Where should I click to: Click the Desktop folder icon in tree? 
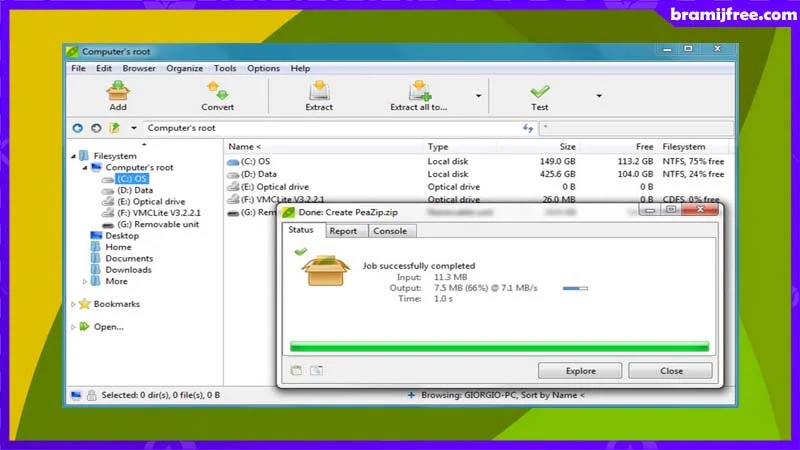pos(96,236)
